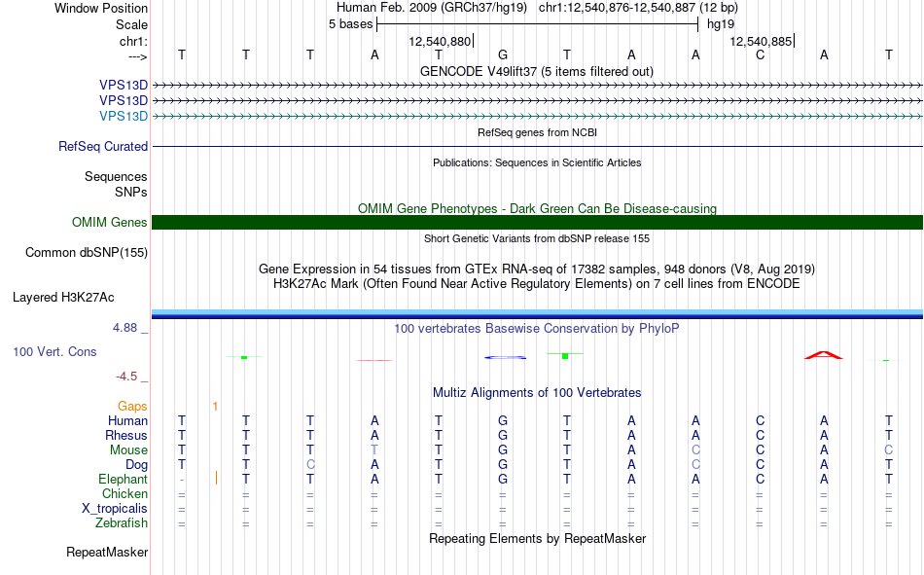The width and height of the screenshot is (924, 575).
Task: Click the hg19 label beside the scale bar
Action: click(x=721, y=24)
